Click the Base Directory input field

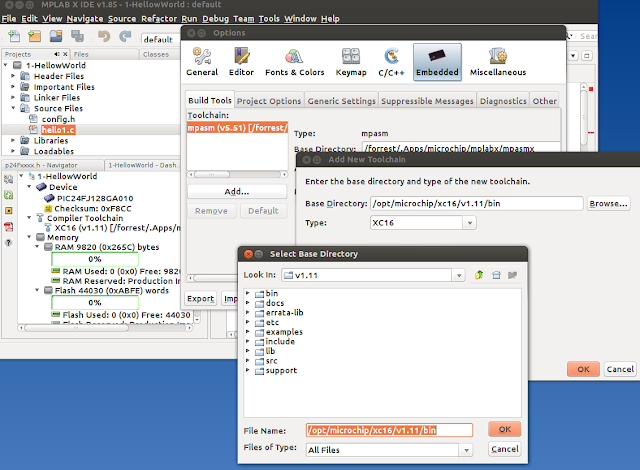[476, 204]
